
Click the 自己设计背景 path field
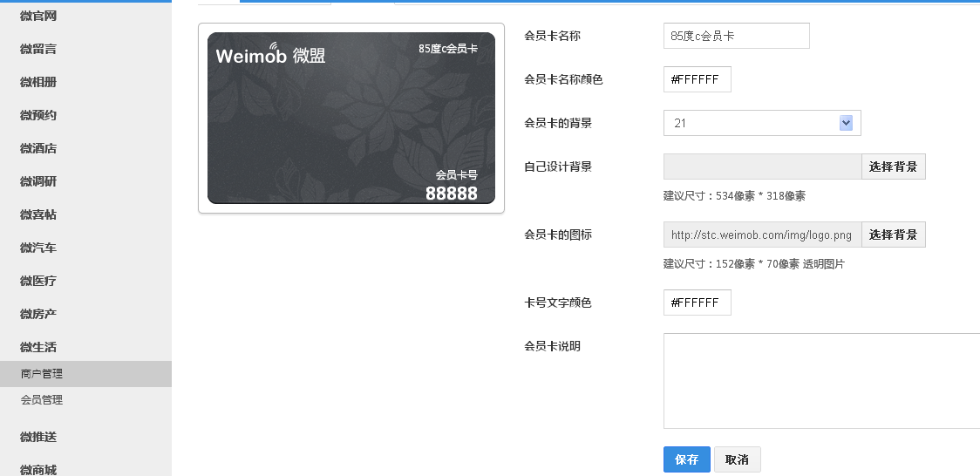(763, 167)
